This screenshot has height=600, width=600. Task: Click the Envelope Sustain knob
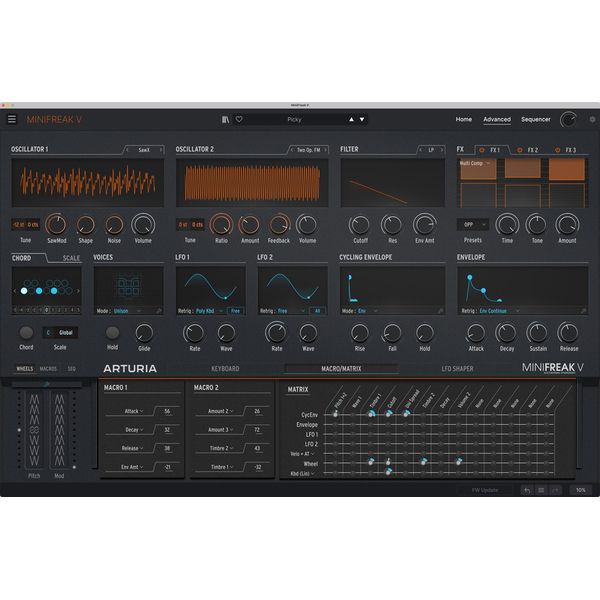coord(538,333)
